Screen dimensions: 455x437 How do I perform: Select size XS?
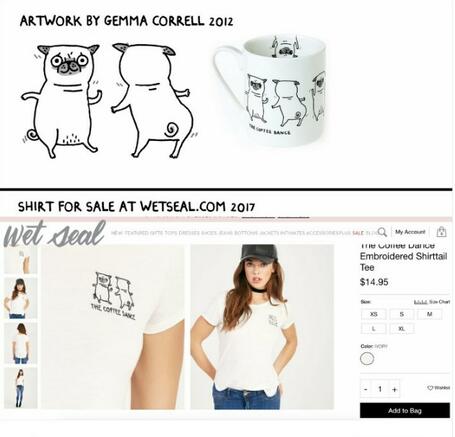(374, 314)
